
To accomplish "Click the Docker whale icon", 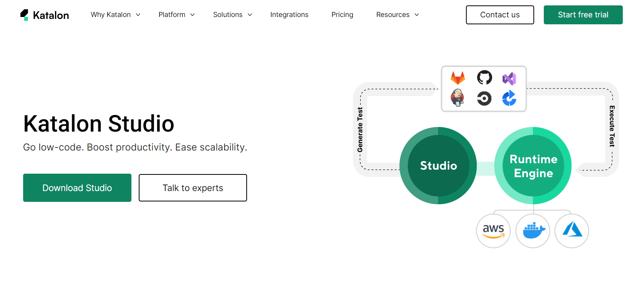I will [534, 230].
